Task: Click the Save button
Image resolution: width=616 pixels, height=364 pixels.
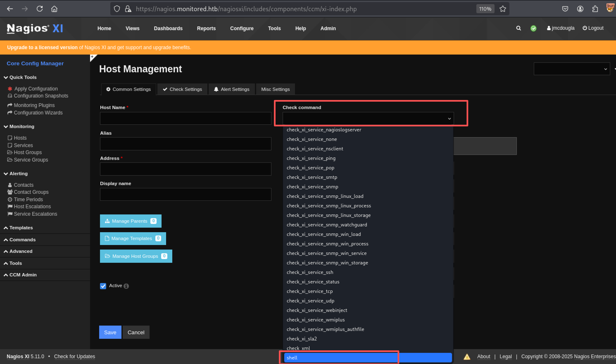Action: 110,332
